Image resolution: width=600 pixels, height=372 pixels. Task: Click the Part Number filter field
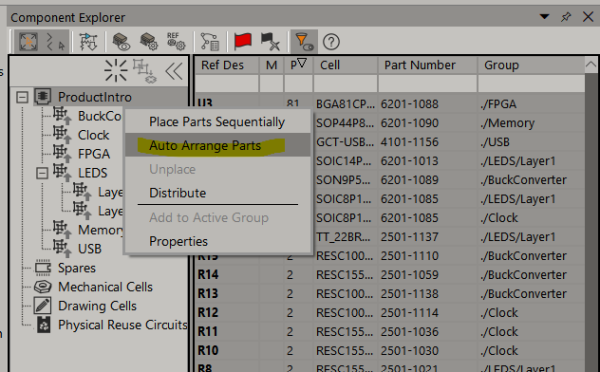(x=428, y=83)
